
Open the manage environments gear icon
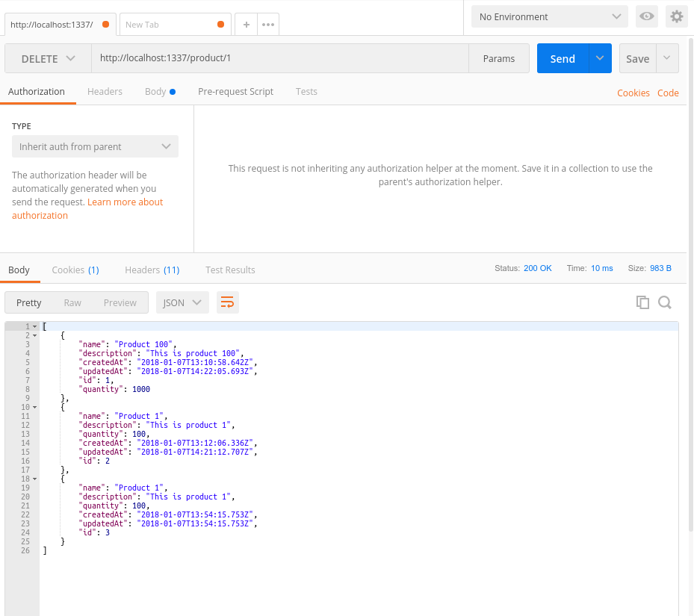pyautogui.click(x=677, y=16)
